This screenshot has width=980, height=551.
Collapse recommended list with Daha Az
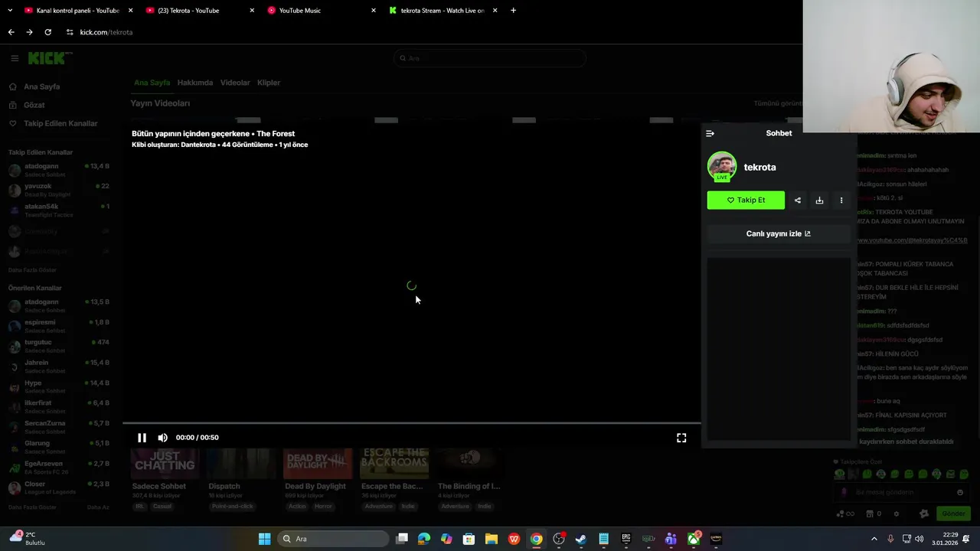98,507
